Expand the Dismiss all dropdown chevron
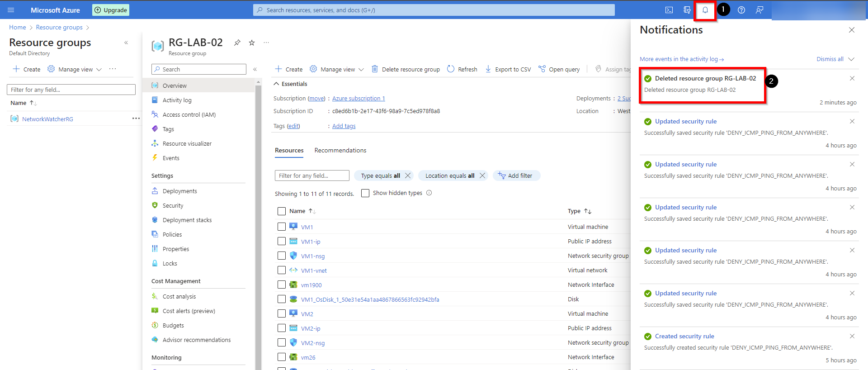Viewport: 868px width, 370px height. 851,59
